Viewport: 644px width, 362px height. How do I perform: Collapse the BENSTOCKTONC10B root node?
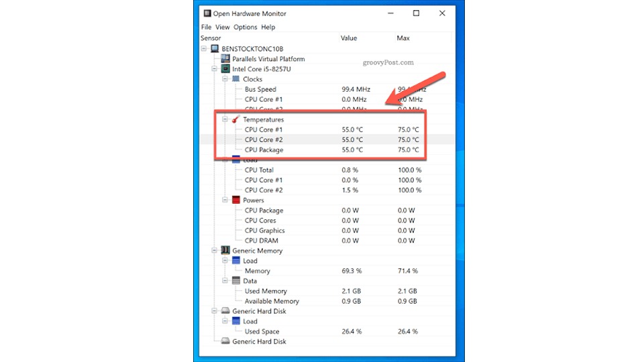point(205,49)
